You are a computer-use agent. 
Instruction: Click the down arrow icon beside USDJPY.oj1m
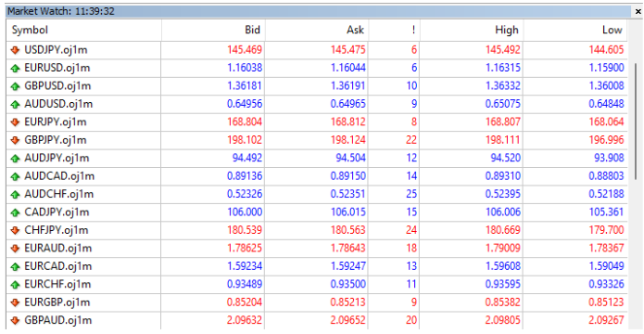pos(15,50)
